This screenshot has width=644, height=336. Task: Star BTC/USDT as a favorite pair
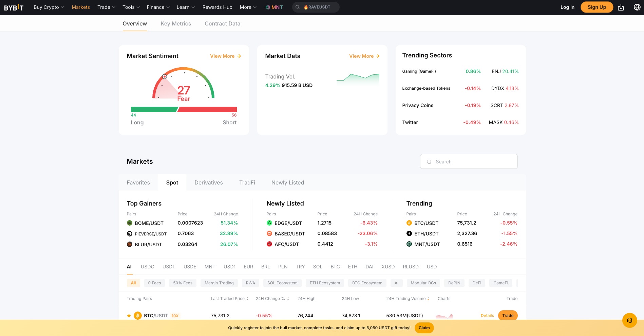coord(129,315)
